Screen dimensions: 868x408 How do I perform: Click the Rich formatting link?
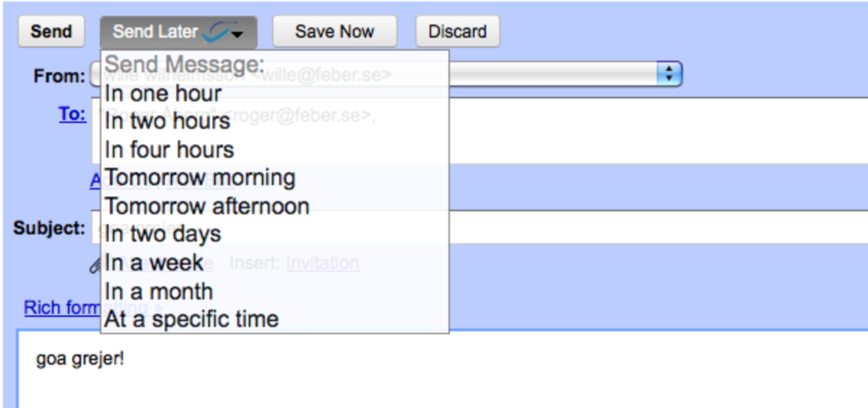pos(61,308)
